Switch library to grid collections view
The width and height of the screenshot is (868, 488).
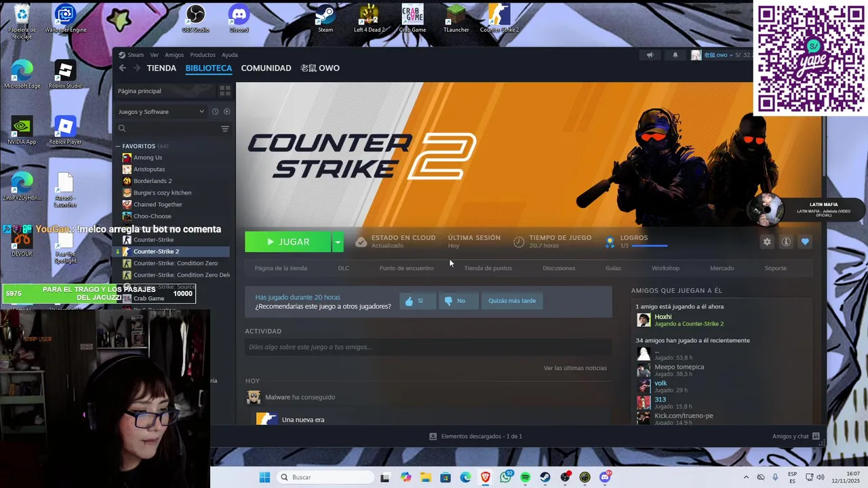click(225, 91)
